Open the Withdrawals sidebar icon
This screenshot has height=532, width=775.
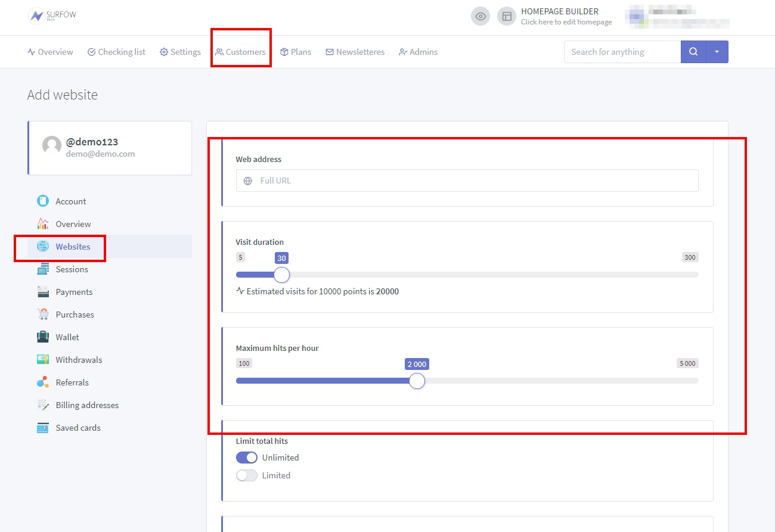tap(43, 360)
